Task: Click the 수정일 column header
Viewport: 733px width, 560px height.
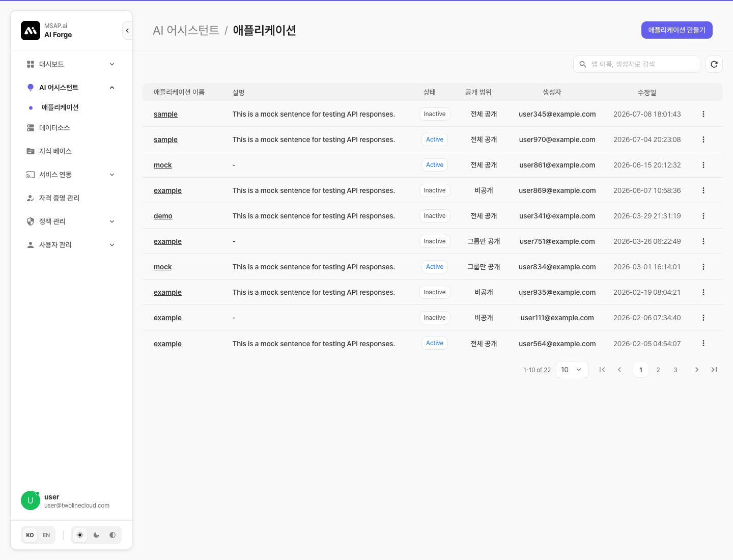Action: coord(647,92)
